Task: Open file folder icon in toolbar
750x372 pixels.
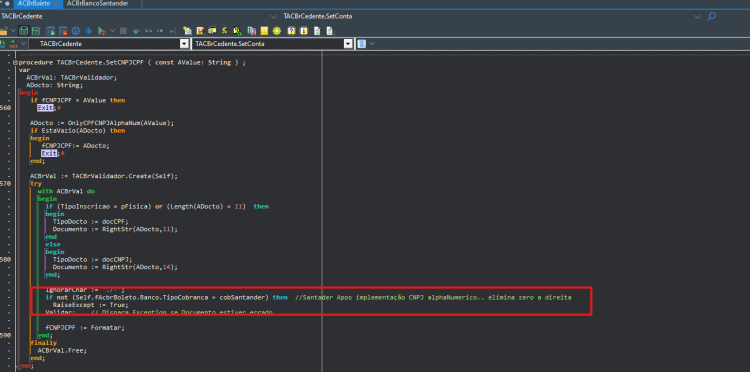Action: pos(4,31)
